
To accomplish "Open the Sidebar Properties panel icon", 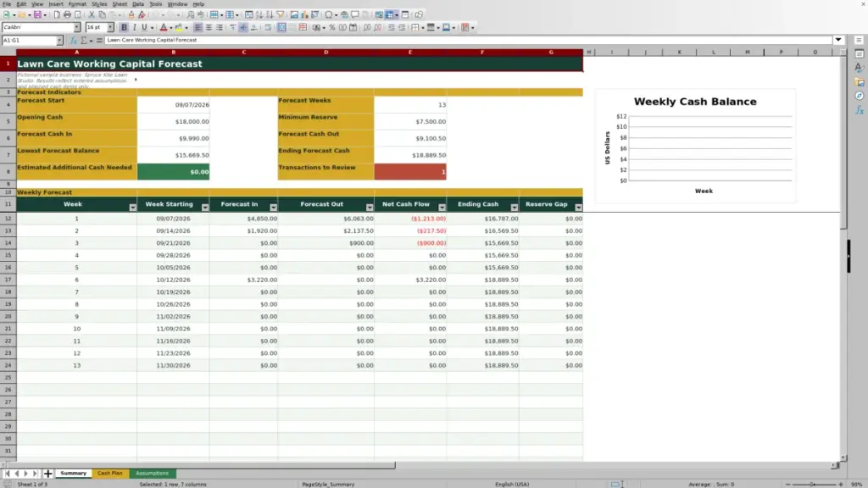I will click(x=860, y=53).
